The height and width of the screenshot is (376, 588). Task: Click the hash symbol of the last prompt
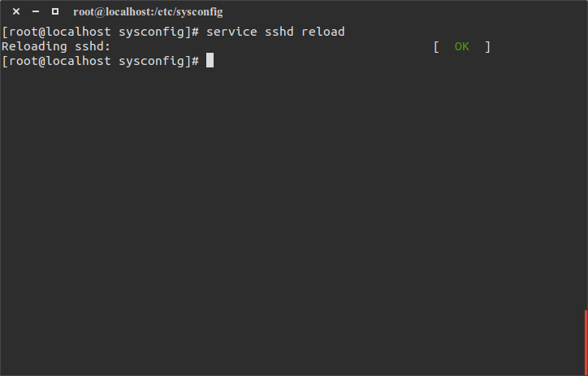click(196, 61)
